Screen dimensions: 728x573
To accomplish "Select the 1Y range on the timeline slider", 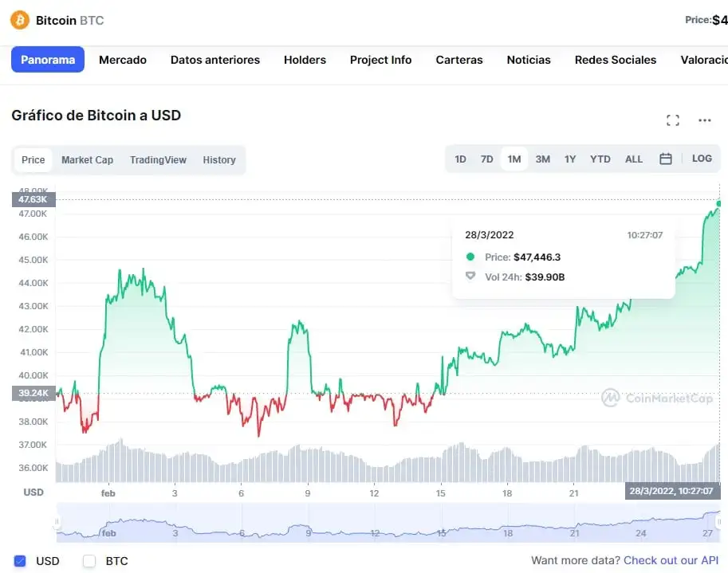I will tap(570, 159).
